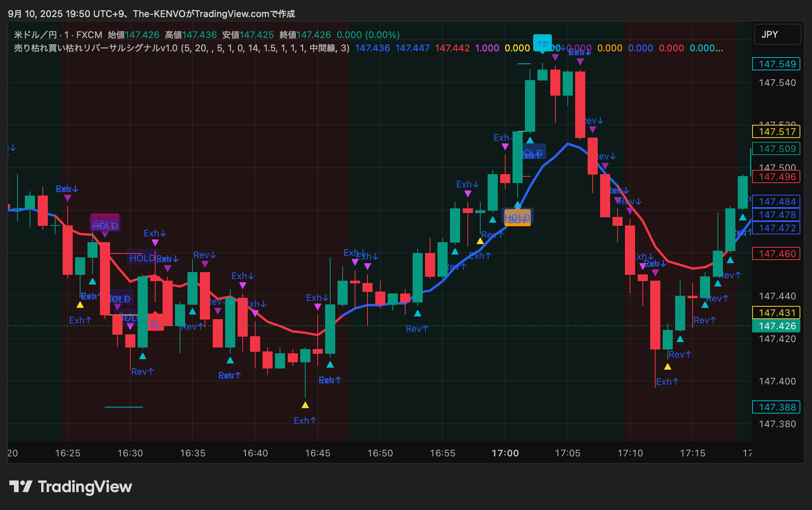Click the yellow triangle above lowest Exh↑ label

tap(305, 405)
